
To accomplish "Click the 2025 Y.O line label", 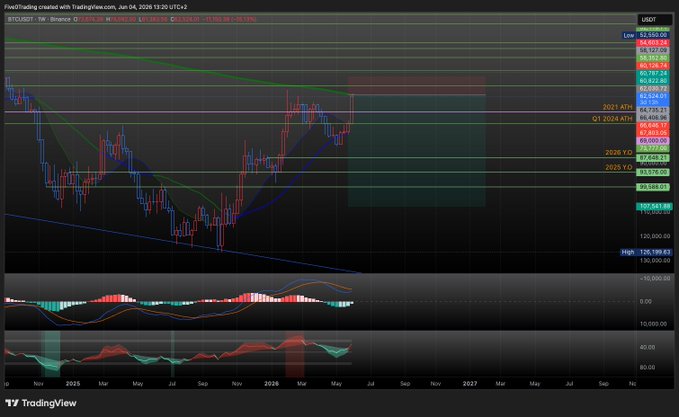I will point(618,167).
